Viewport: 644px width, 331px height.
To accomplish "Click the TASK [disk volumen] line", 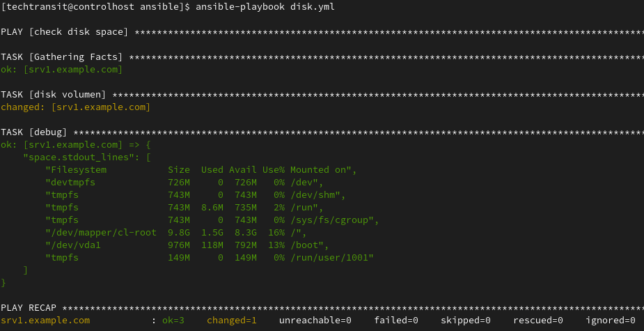I will coord(54,95).
